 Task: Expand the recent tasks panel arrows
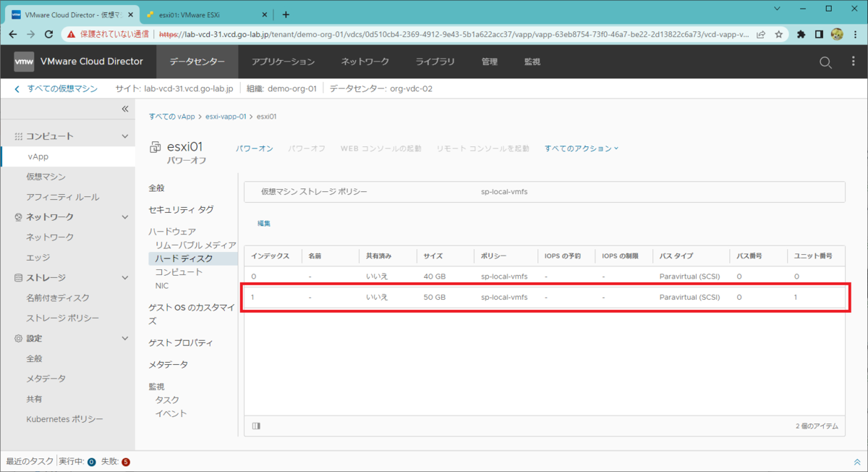pos(857,462)
